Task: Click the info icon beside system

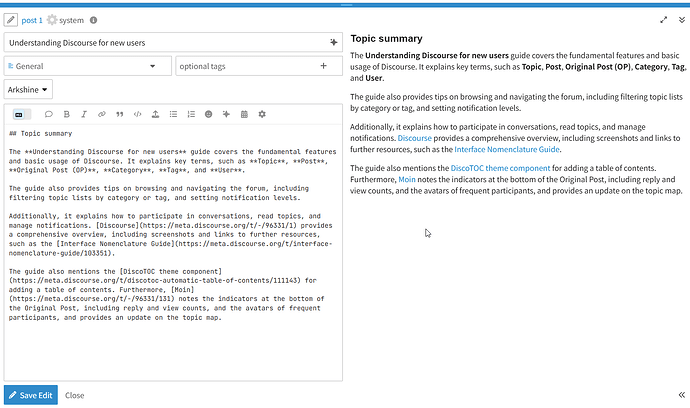Action: pos(93,20)
